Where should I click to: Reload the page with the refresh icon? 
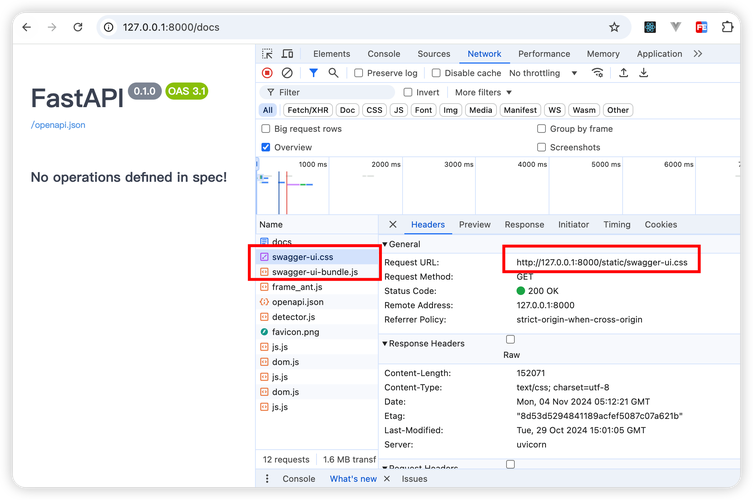click(x=78, y=27)
